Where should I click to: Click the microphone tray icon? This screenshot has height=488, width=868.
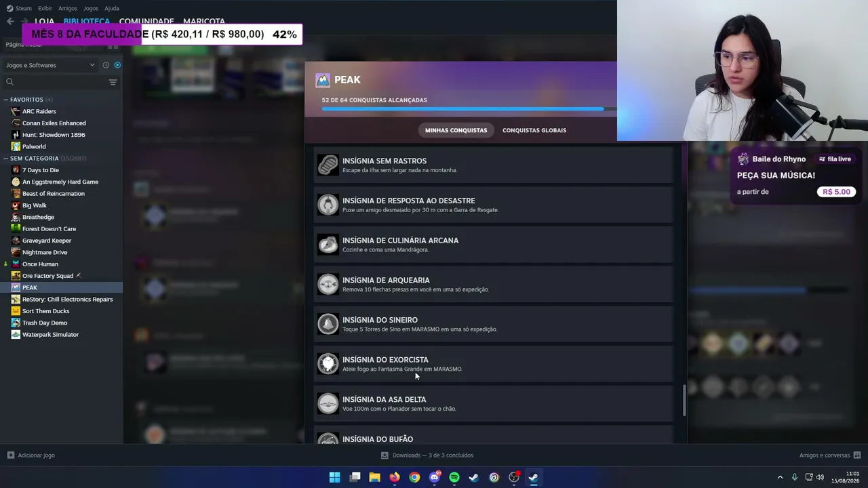point(795,477)
